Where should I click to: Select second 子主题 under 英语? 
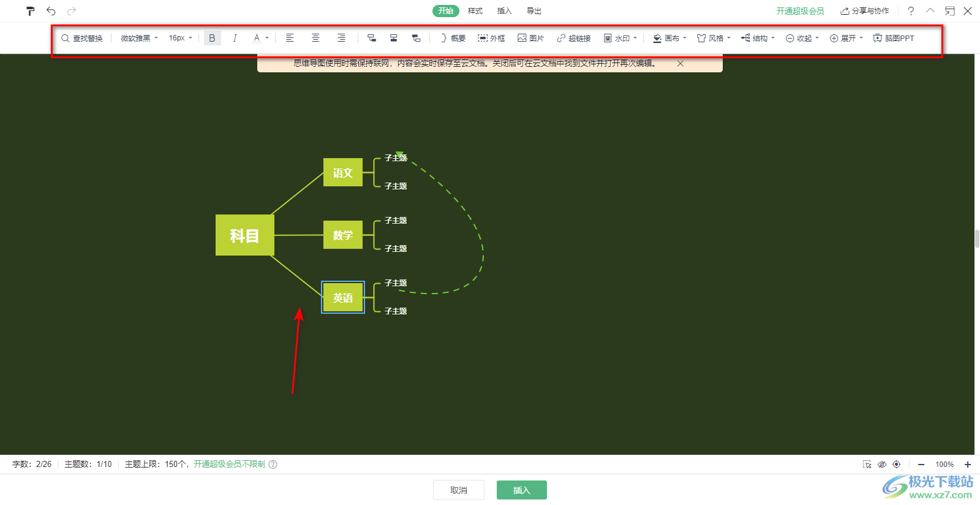pos(396,311)
